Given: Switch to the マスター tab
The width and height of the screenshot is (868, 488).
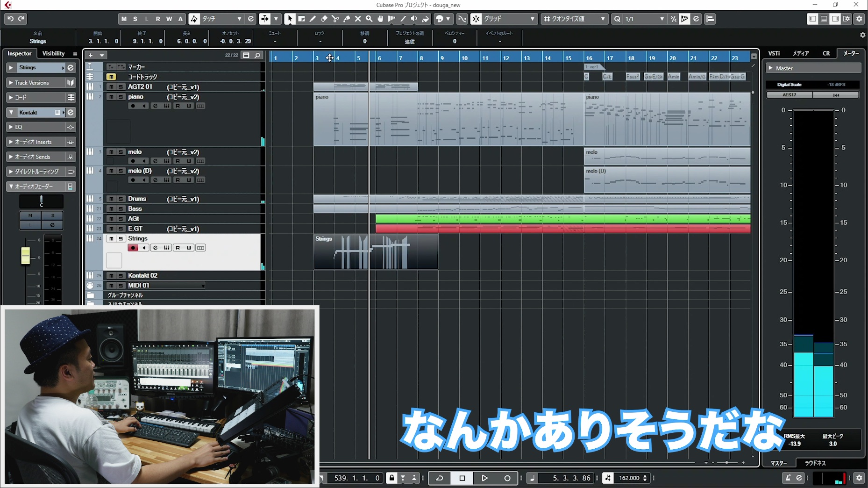Looking at the screenshot, I should point(779,463).
